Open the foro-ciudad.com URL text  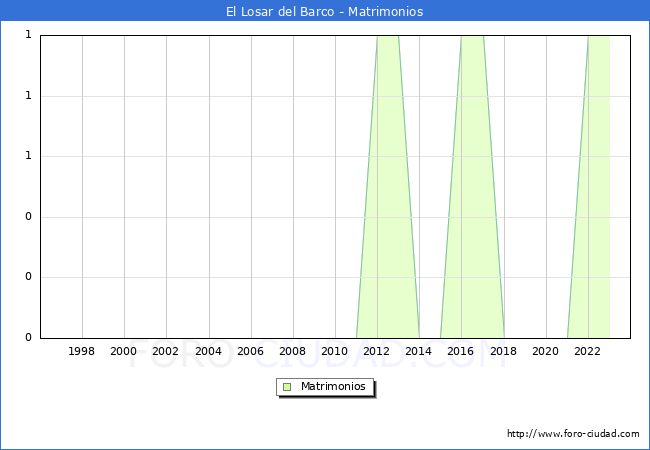click(573, 434)
